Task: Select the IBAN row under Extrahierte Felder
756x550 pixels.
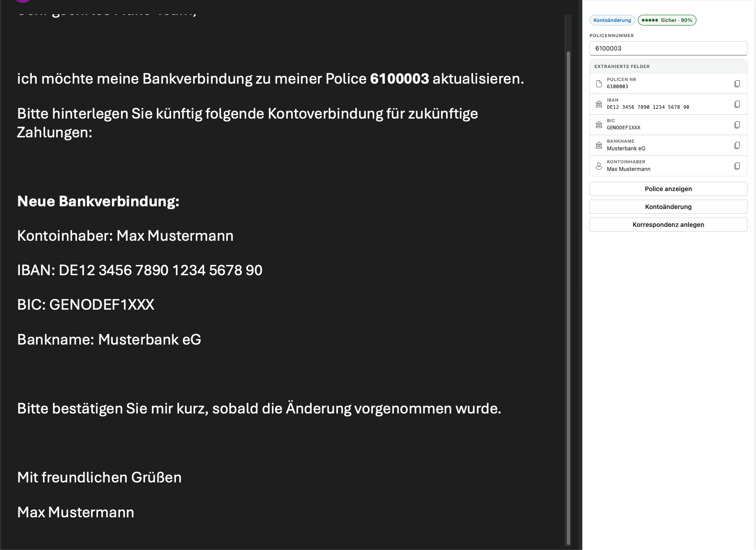Action: tap(662, 104)
